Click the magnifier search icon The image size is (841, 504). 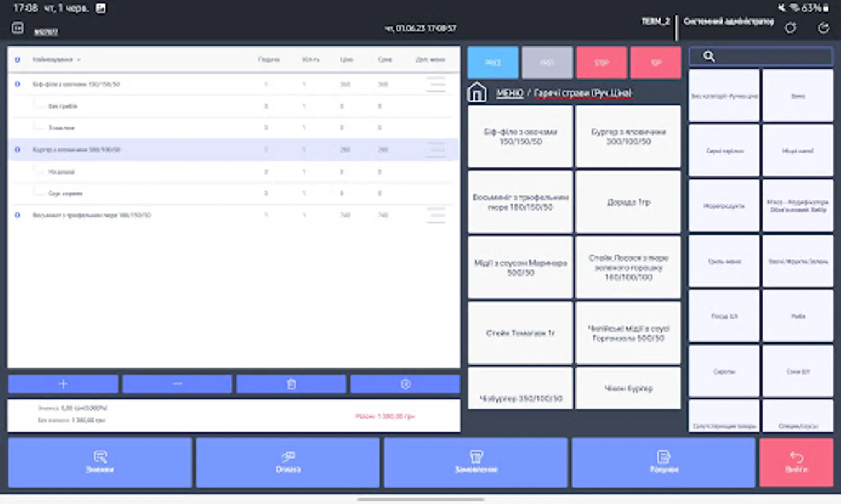point(709,56)
